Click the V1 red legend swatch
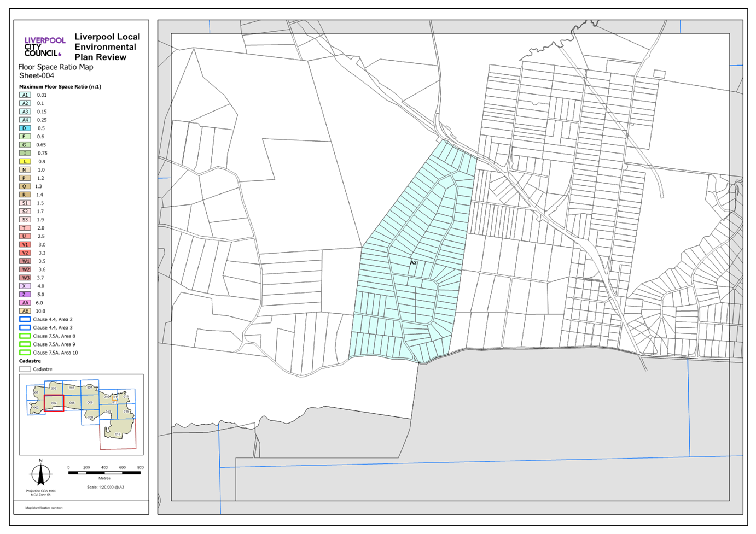This screenshot has height=534, width=756. pyautogui.click(x=25, y=245)
